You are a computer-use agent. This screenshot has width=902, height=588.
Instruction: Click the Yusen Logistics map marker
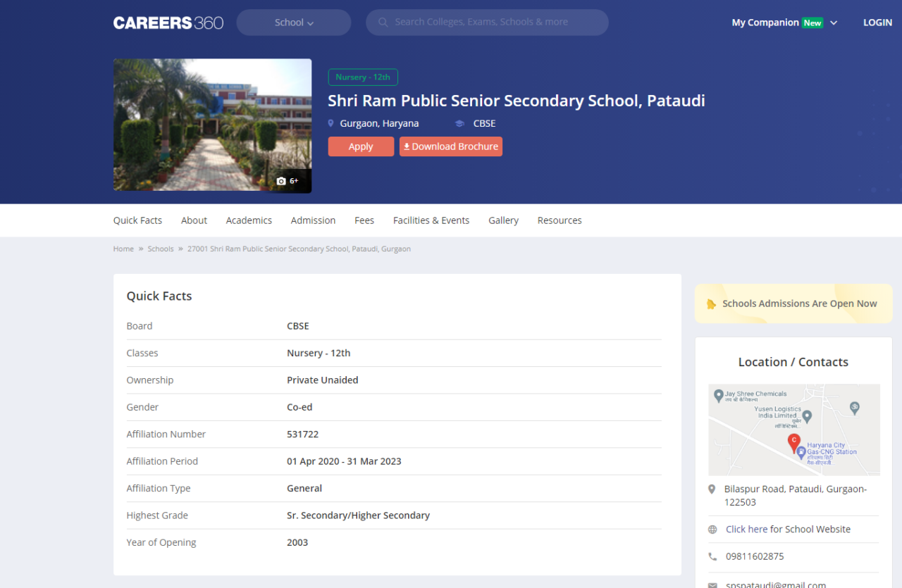808,416
